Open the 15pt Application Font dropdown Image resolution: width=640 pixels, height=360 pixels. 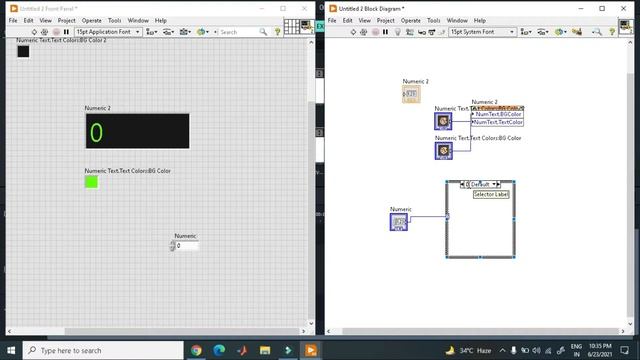108,32
